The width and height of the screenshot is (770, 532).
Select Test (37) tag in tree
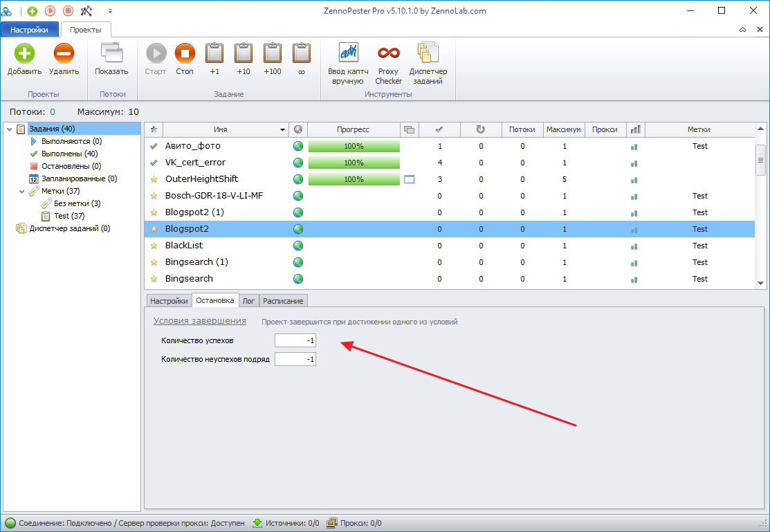click(x=69, y=216)
